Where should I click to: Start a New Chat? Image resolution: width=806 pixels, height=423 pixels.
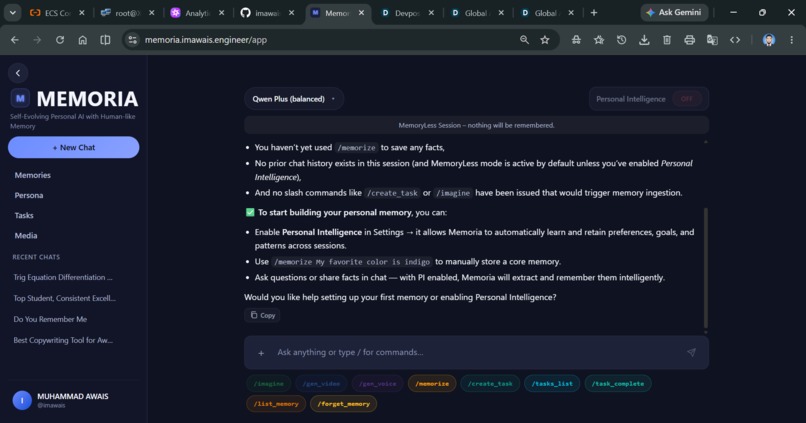(x=74, y=148)
